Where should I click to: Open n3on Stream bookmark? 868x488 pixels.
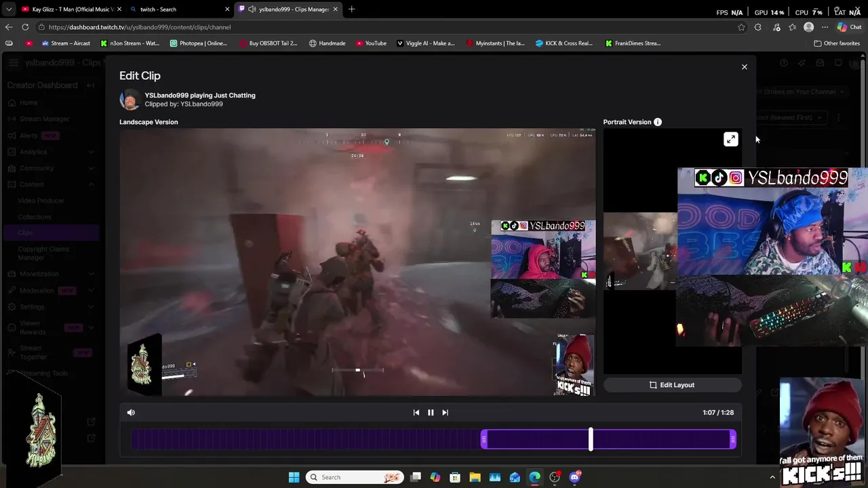click(130, 43)
